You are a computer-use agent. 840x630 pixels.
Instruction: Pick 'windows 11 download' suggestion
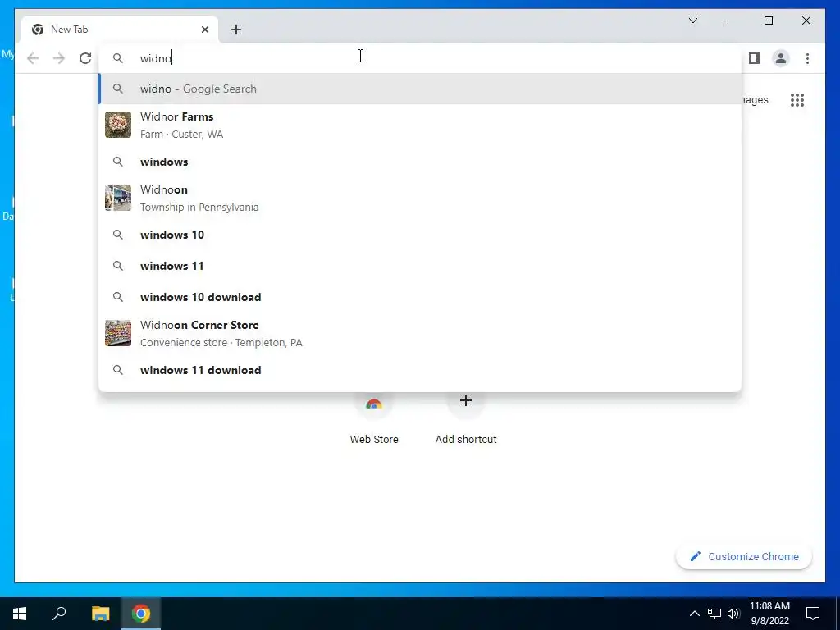pyautogui.click(x=420, y=370)
